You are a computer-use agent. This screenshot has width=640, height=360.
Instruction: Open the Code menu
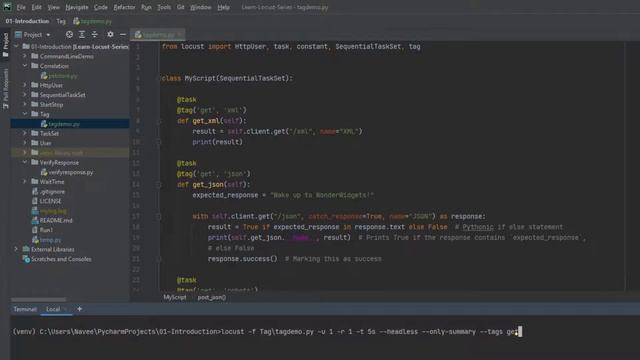click(x=101, y=7)
